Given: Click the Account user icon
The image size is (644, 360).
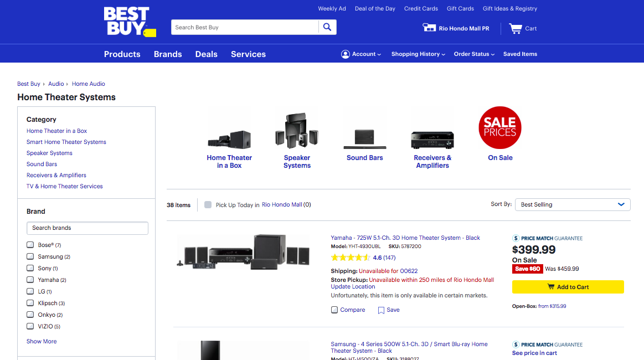Looking at the screenshot, I should pos(346,54).
